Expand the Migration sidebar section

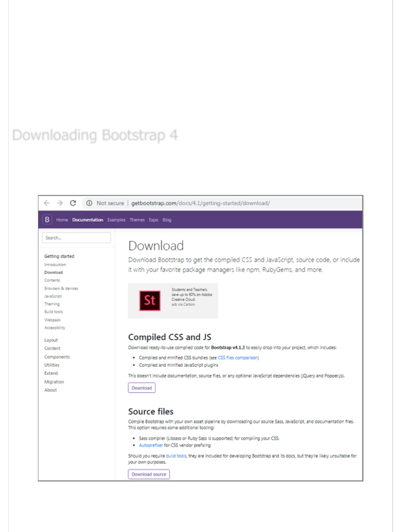click(54, 382)
